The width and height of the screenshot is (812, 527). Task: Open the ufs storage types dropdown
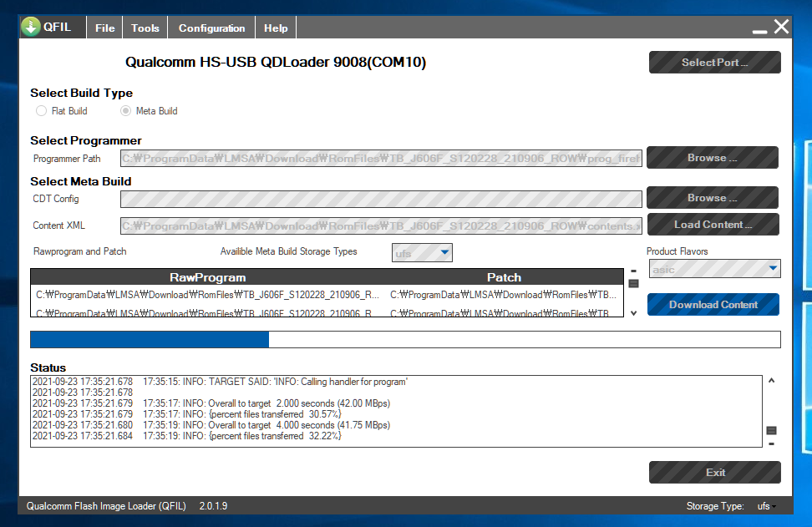coord(422,252)
